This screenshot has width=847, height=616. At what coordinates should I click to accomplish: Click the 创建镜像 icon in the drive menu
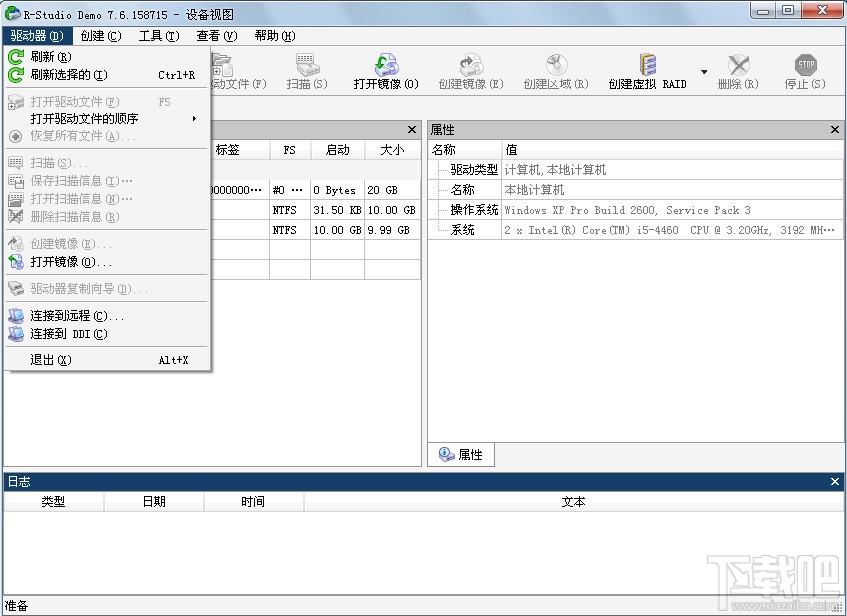(16, 244)
